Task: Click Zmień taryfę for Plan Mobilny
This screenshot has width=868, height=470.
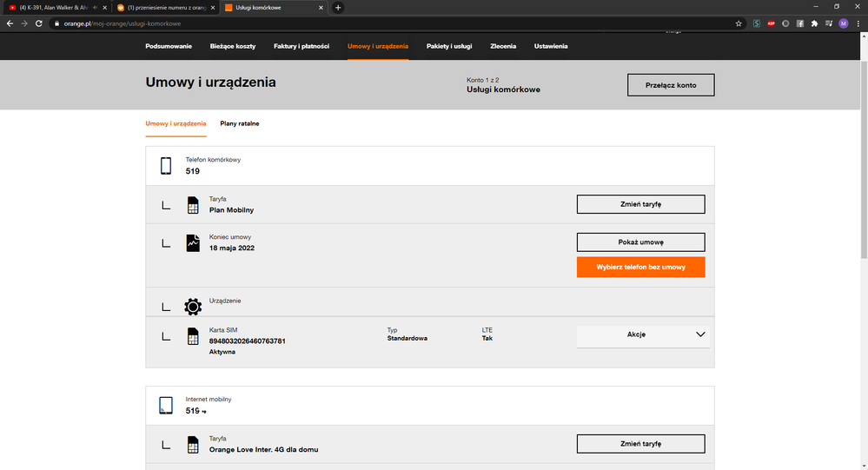Action: [x=640, y=204]
